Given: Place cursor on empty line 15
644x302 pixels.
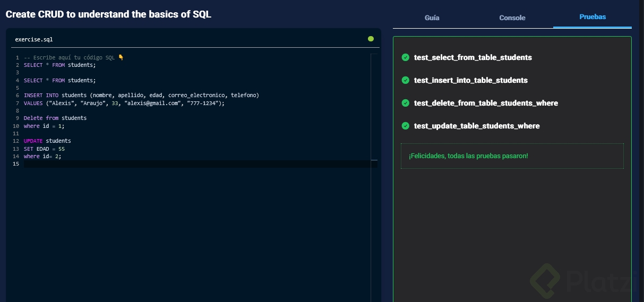Looking at the screenshot, I should click(x=159, y=164).
